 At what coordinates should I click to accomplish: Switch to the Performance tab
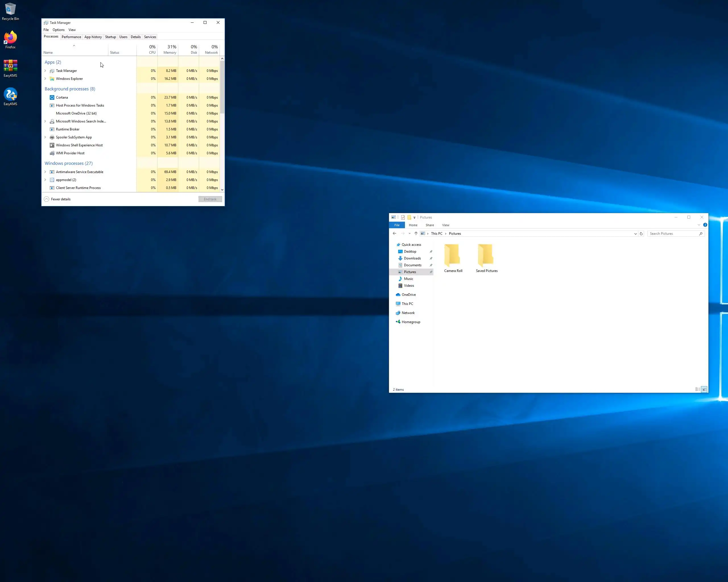pyautogui.click(x=71, y=37)
